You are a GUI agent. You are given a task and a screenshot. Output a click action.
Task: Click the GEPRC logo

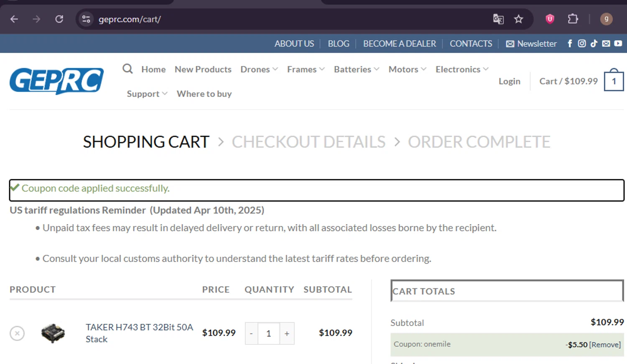(x=57, y=81)
